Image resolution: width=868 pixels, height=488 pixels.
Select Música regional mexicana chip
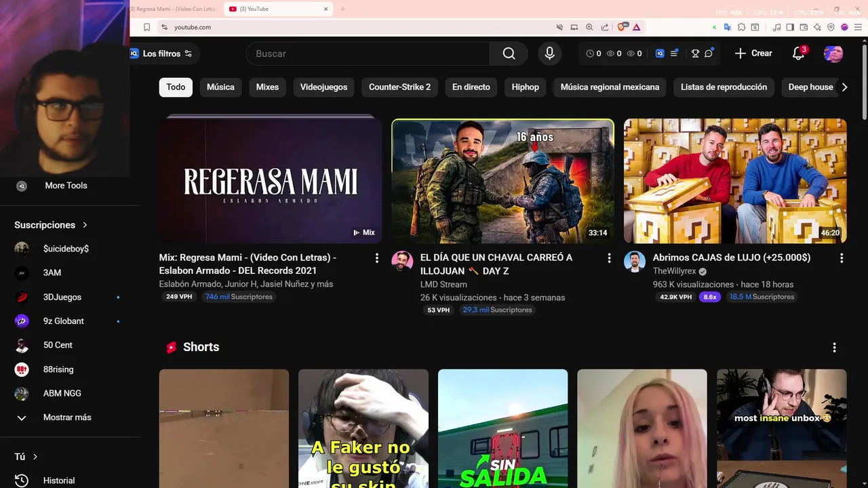point(610,87)
